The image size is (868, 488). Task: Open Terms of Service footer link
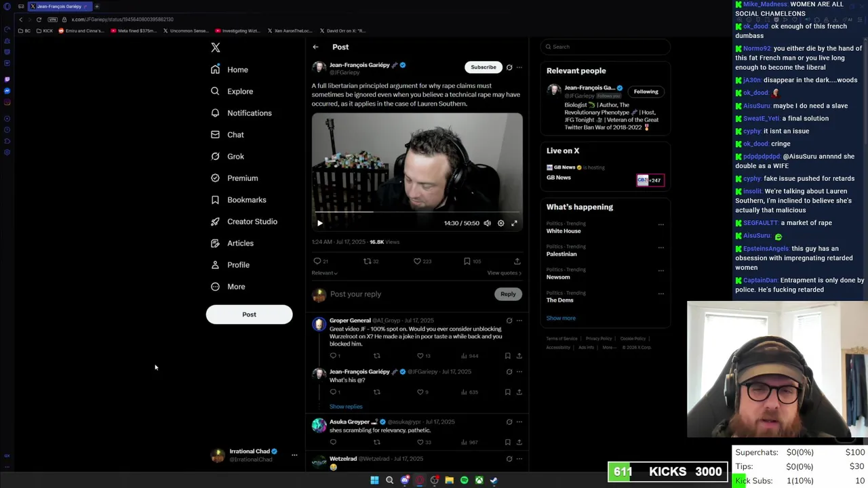[x=561, y=338]
